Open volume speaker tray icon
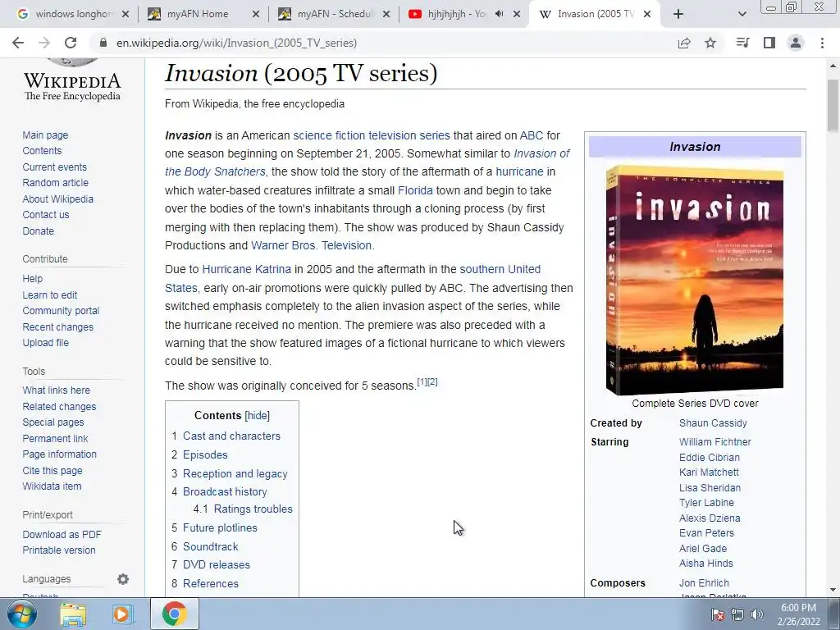The width and height of the screenshot is (840, 630). [x=757, y=614]
